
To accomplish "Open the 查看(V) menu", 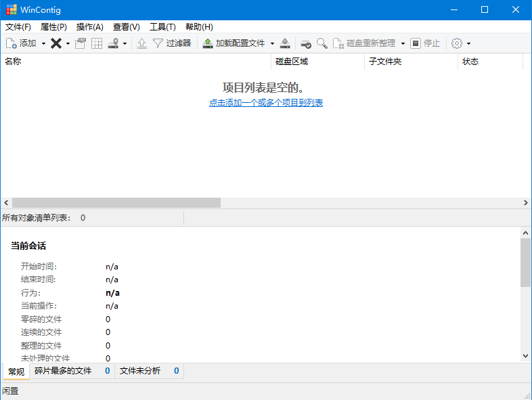I will pyautogui.click(x=126, y=27).
